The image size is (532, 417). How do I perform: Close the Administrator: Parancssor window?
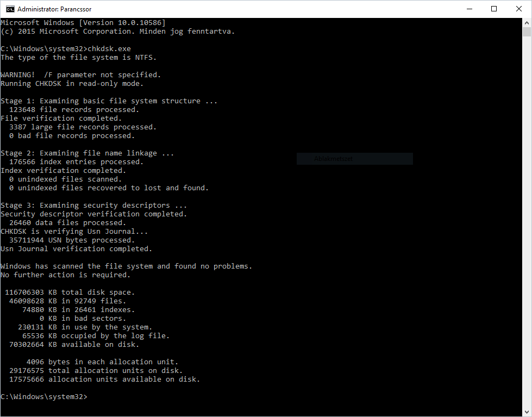click(x=519, y=9)
